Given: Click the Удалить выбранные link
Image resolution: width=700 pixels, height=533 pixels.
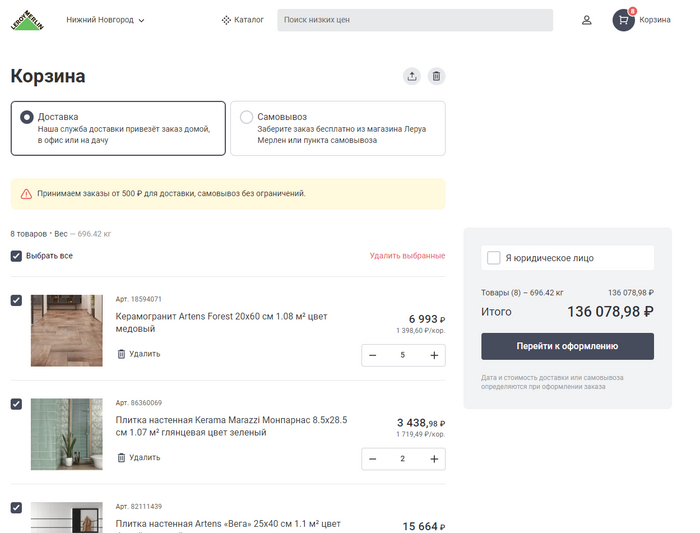Looking at the screenshot, I should tap(407, 256).
